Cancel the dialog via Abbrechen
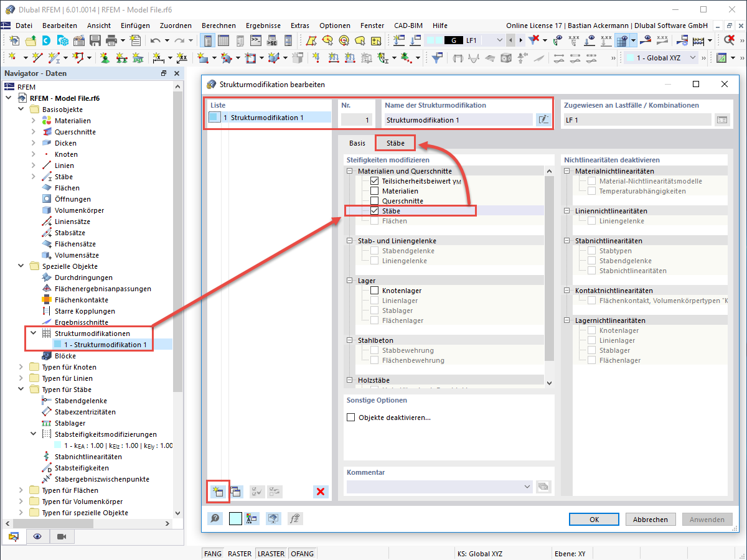747x560 pixels. point(651,519)
